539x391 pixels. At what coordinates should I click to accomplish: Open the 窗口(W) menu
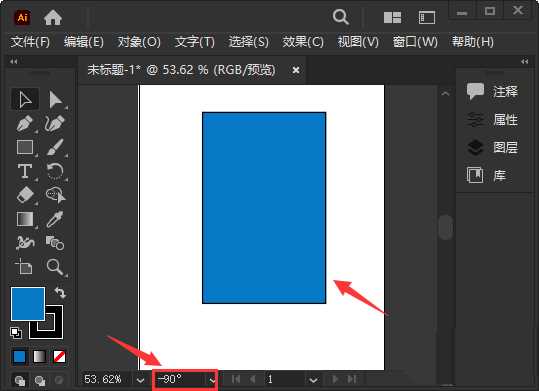415,42
